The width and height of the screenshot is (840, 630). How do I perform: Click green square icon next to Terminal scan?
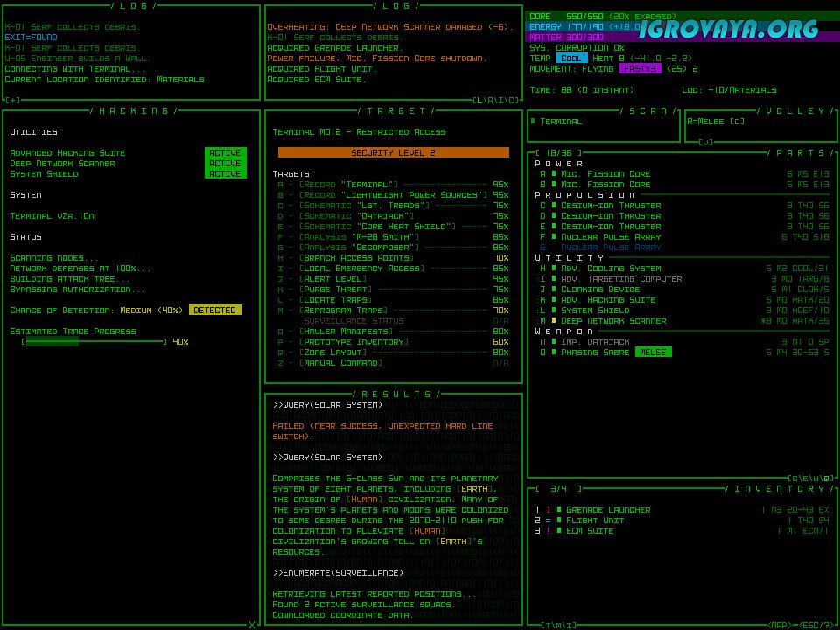pyautogui.click(x=534, y=122)
